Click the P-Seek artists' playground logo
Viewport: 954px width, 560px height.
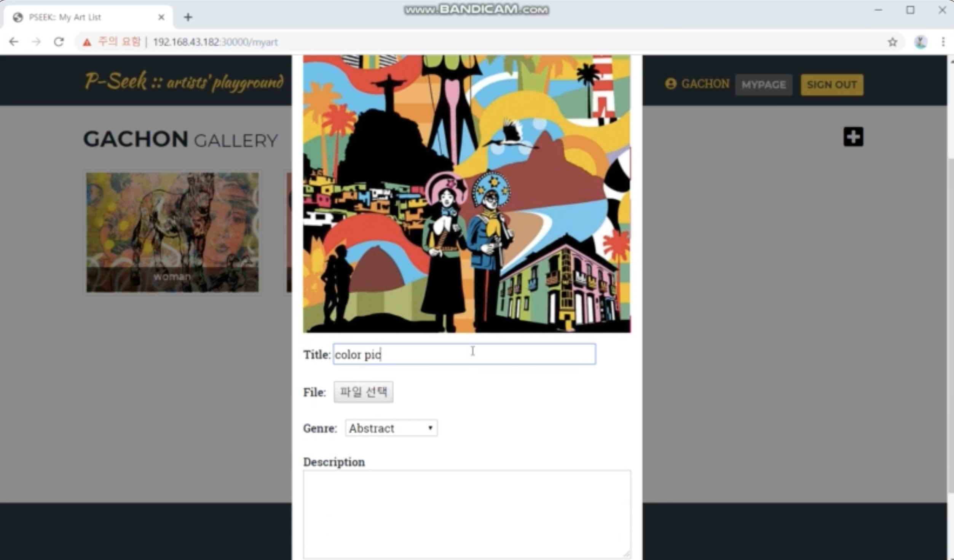pos(184,81)
